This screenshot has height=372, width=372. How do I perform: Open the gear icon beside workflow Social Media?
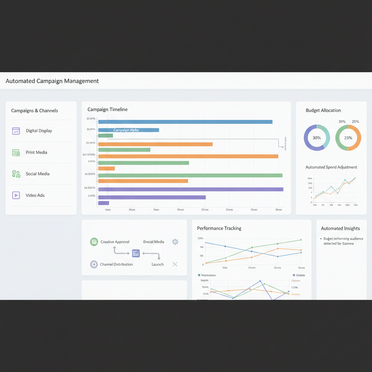(175, 242)
